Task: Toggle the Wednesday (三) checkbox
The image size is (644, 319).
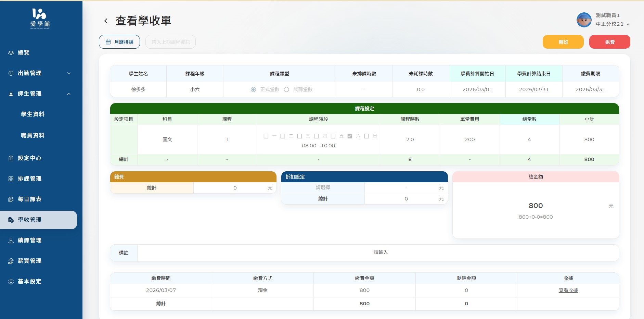Action: pos(299,136)
